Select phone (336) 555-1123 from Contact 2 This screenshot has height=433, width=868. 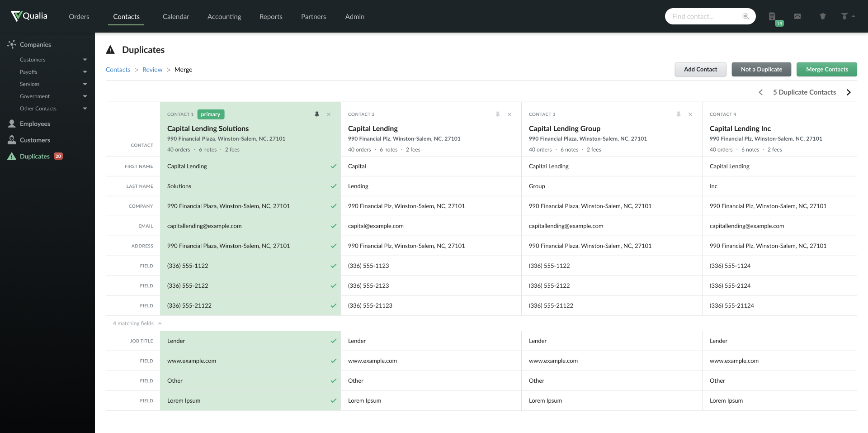pyautogui.click(x=368, y=266)
